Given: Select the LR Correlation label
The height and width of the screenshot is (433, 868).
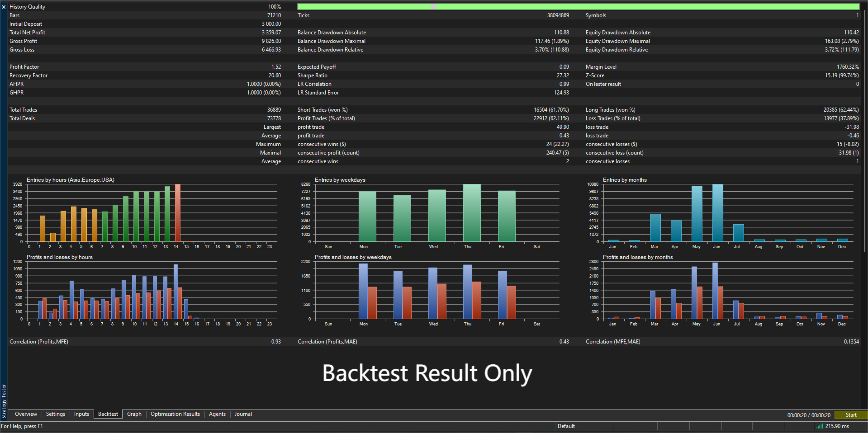Looking at the screenshot, I should (314, 84).
